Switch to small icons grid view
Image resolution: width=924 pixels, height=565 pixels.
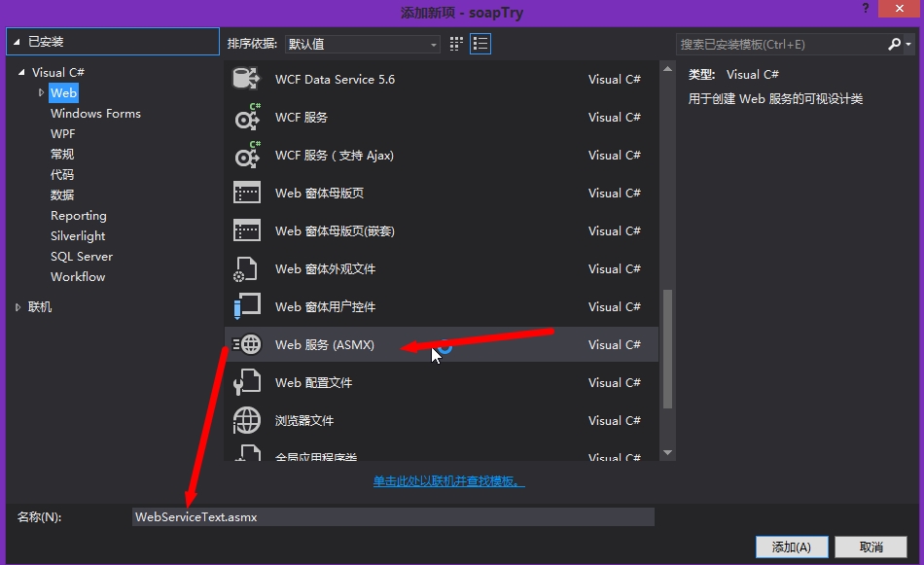(456, 44)
